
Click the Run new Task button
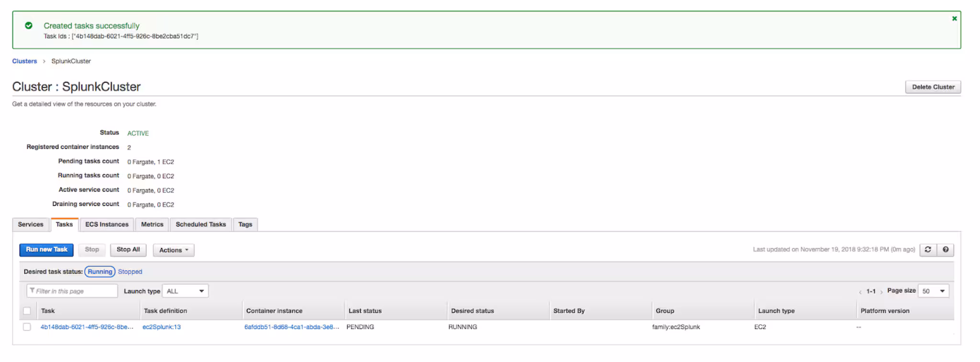[x=46, y=249]
